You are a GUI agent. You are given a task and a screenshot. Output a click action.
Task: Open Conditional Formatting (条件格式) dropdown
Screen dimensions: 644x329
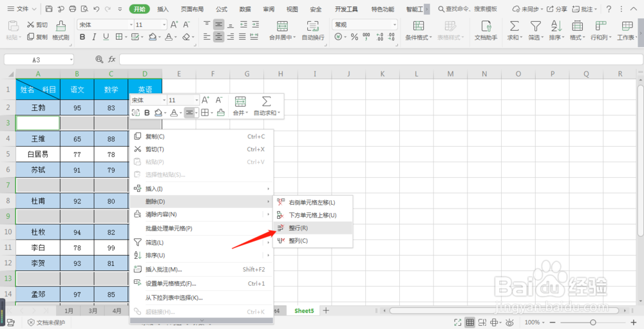tap(419, 31)
